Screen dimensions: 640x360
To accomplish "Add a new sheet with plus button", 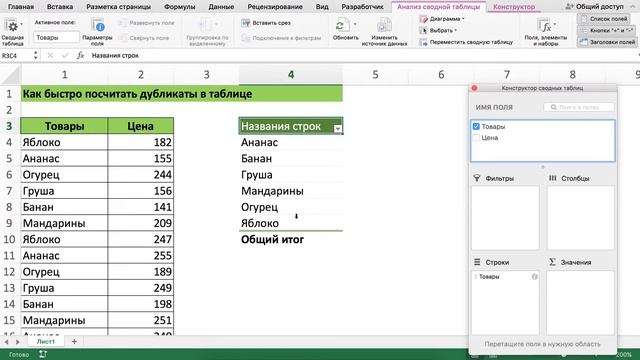I will pos(74,341).
